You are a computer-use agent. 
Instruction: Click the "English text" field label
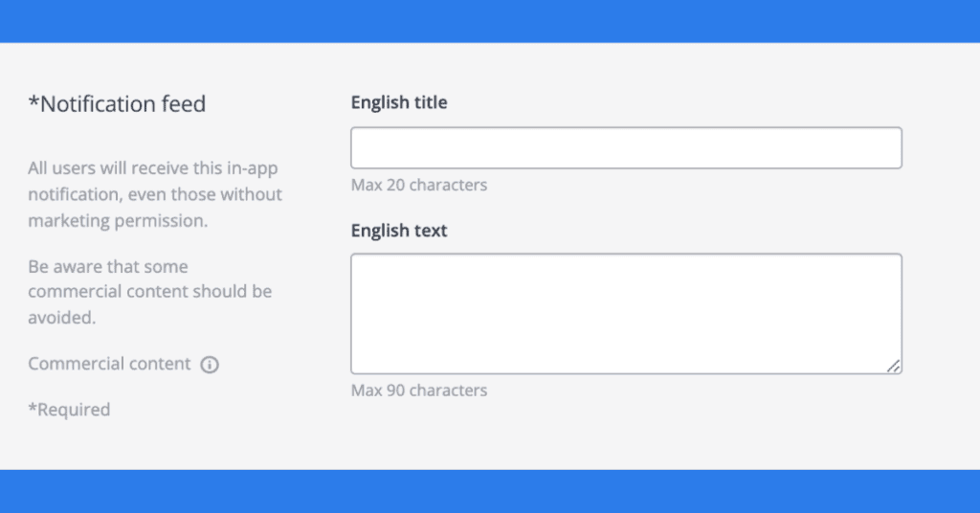point(398,231)
